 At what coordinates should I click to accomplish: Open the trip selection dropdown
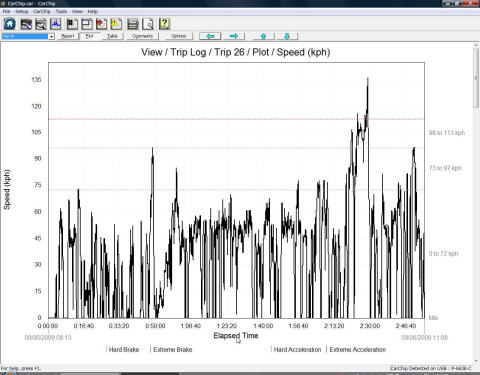coord(51,36)
